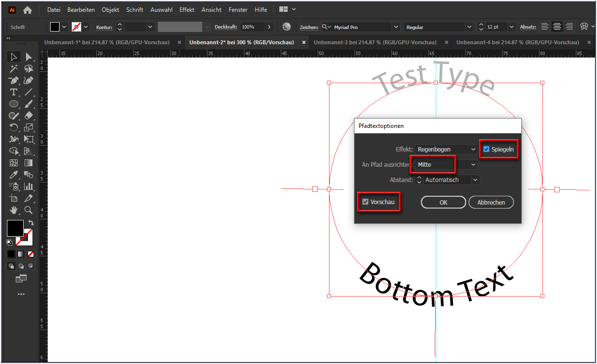Screen dimensions: 597x364
Task: Activate the Type tool
Action: click(x=14, y=92)
